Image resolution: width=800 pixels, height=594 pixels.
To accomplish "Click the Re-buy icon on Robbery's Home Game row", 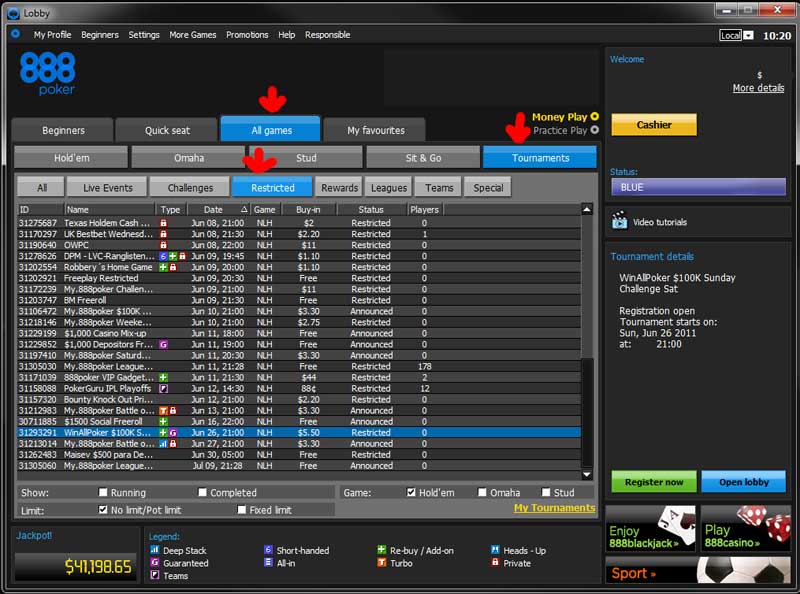I will click(x=163, y=267).
